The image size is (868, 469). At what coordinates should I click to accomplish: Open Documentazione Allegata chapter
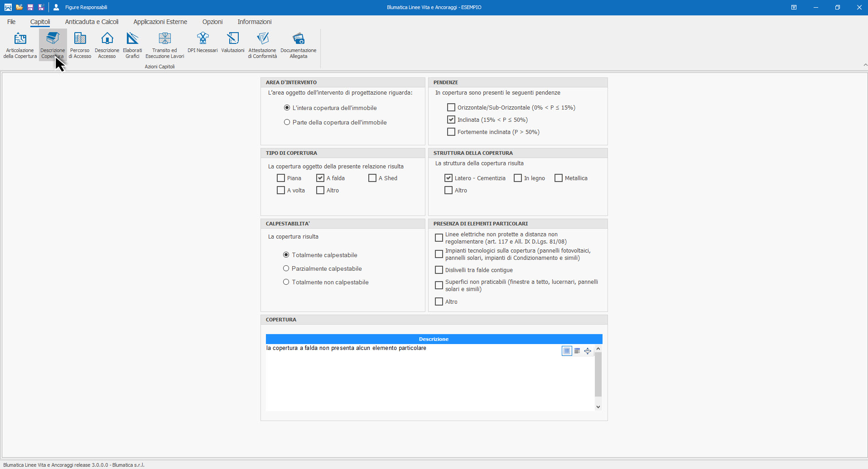tap(298, 45)
